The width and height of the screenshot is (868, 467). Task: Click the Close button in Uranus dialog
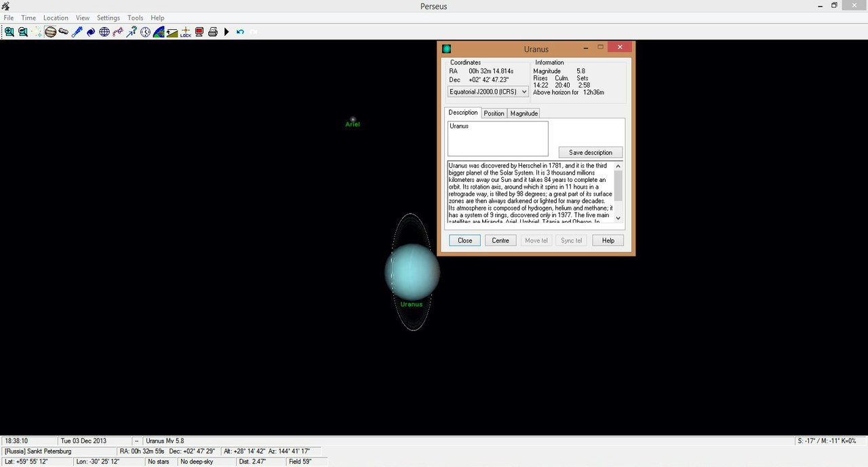point(465,240)
